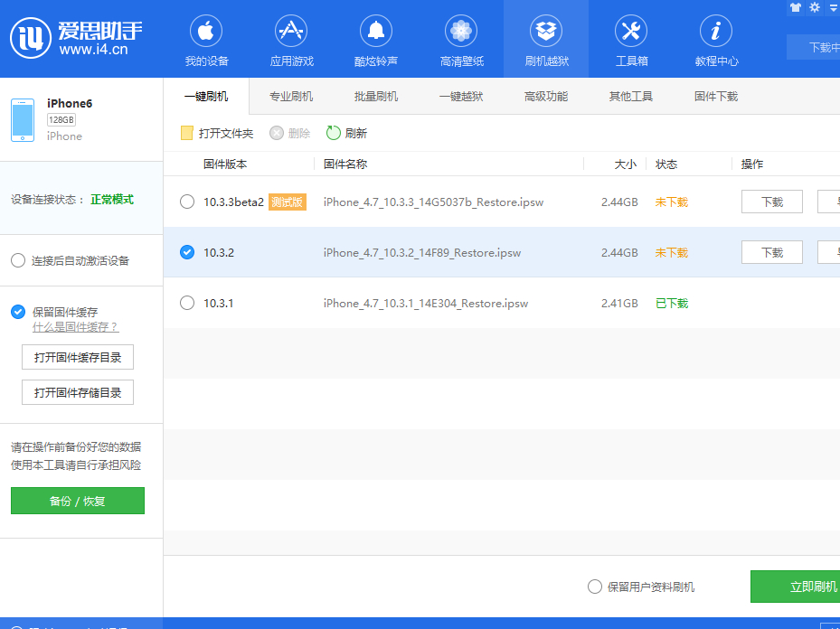Click the 打开文件夹 folder icon

186,133
